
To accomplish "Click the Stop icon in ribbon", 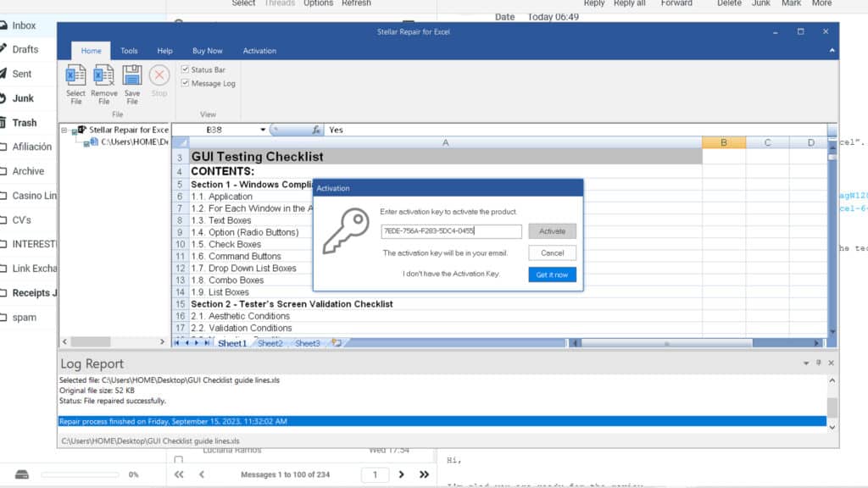I will [159, 75].
